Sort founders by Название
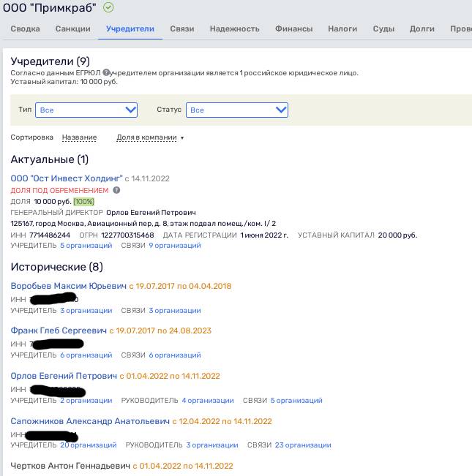 tap(79, 137)
